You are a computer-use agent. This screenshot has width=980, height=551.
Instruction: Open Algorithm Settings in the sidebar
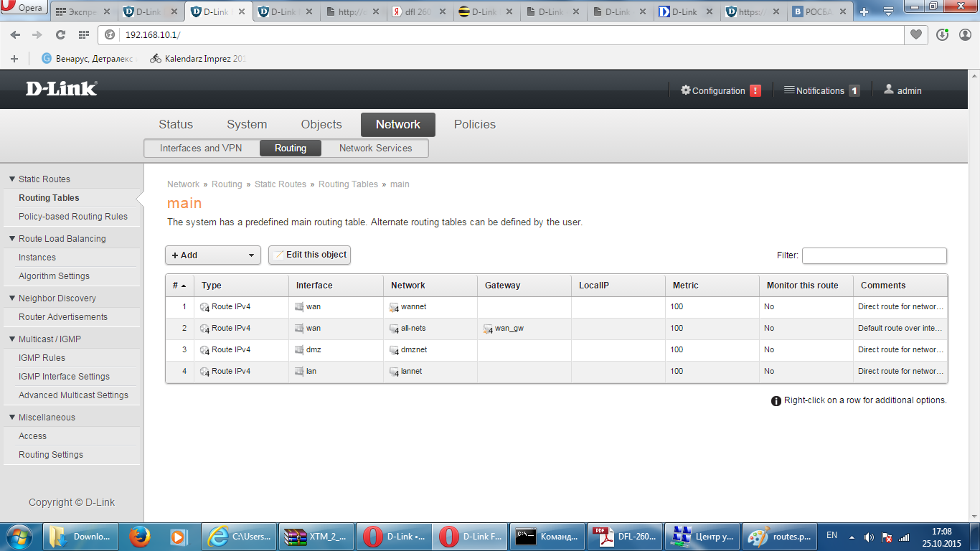[55, 275]
